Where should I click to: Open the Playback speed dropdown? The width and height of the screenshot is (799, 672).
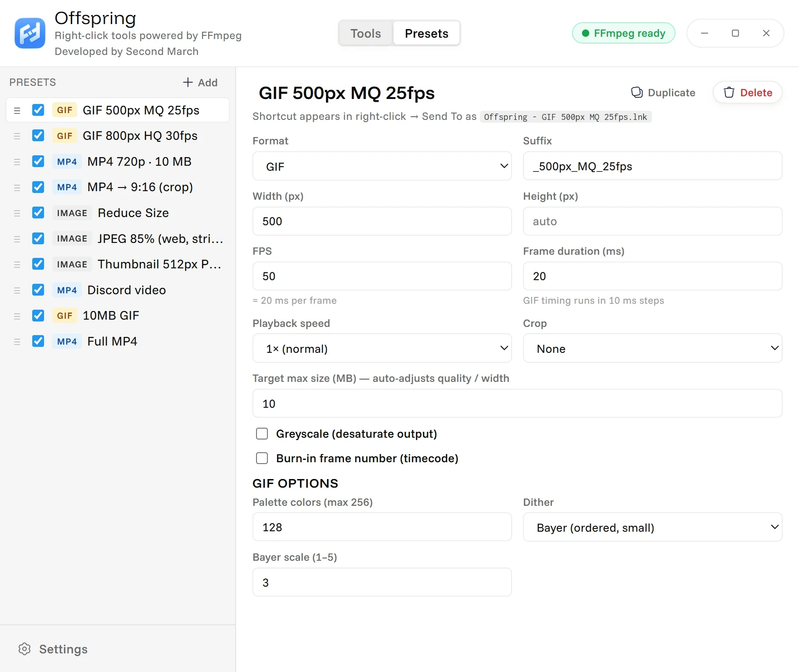382,348
